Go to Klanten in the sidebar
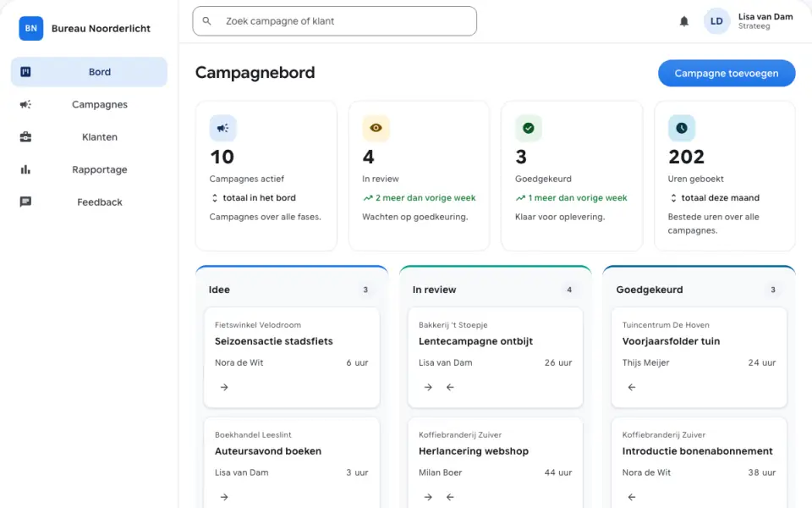This screenshot has height=508, width=812. pyautogui.click(x=89, y=137)
